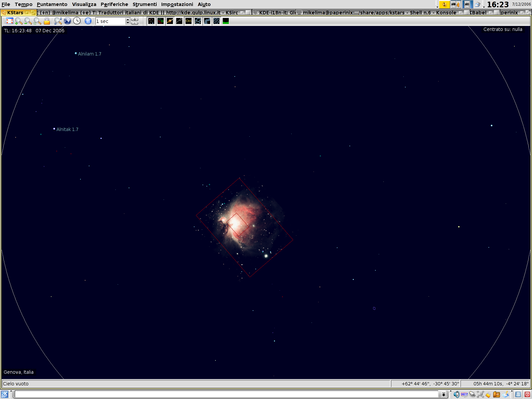
Task: Click the bright star below the nebula
Action: [x=266, y=256]
